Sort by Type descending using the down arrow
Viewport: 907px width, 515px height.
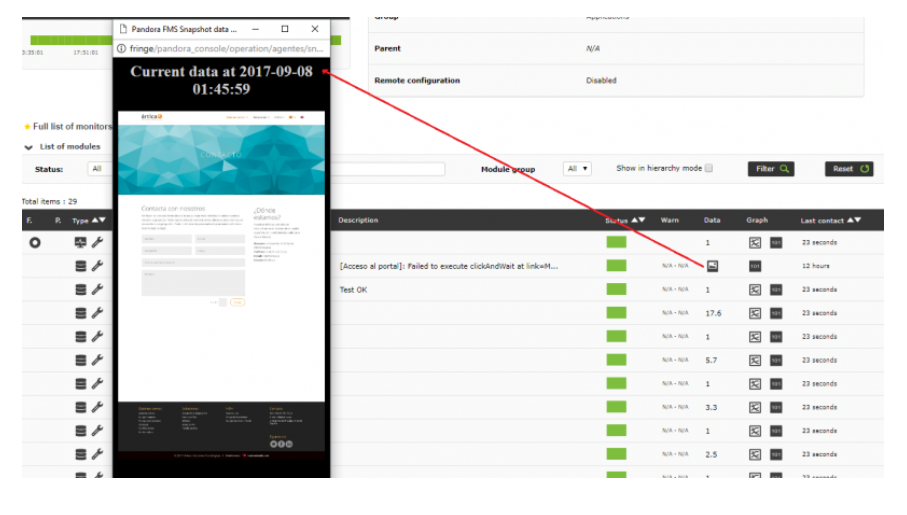click(102, 220)
